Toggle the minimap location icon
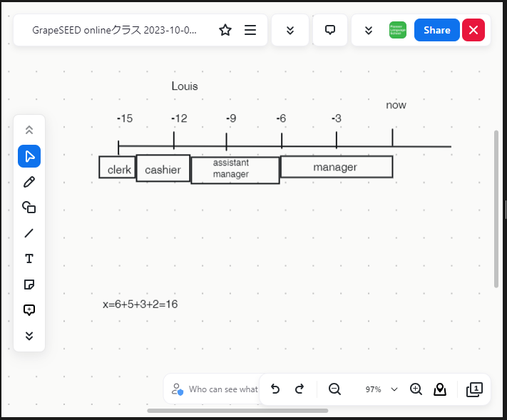The width and height of the screenshot is (507, 420). (440, 389)
